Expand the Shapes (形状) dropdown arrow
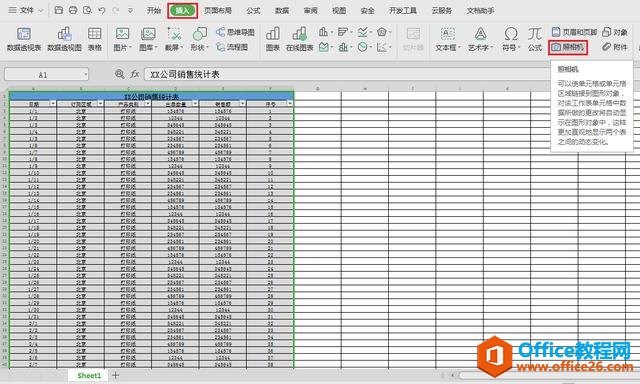The width and height of the screenshot is (640, 384). point(207,48)
